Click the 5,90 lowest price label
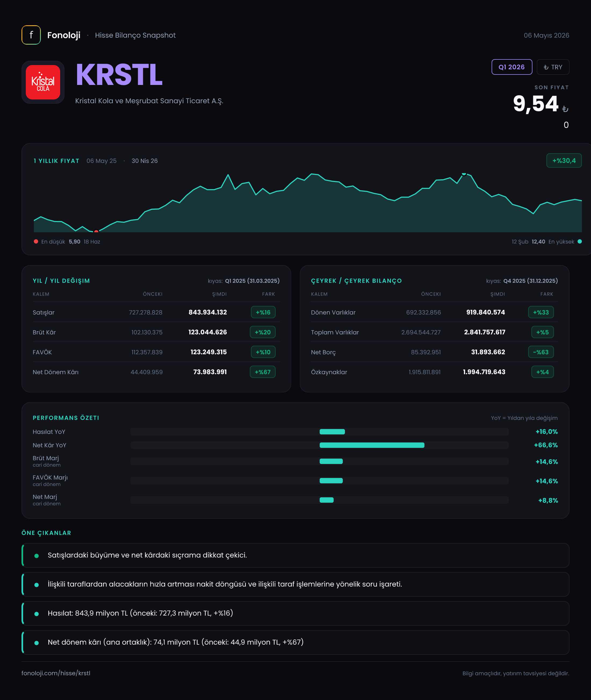Viewport: 591px width, 700px height. (74, 242)
